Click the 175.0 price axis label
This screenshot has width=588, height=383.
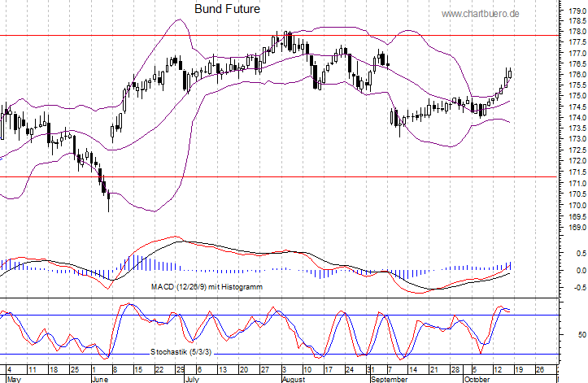point(577,96)
